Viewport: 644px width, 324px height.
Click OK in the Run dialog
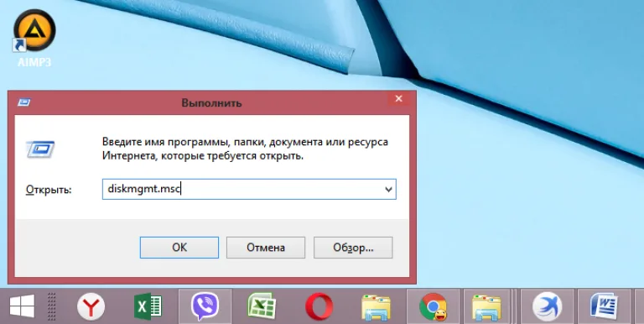[179, 248]
